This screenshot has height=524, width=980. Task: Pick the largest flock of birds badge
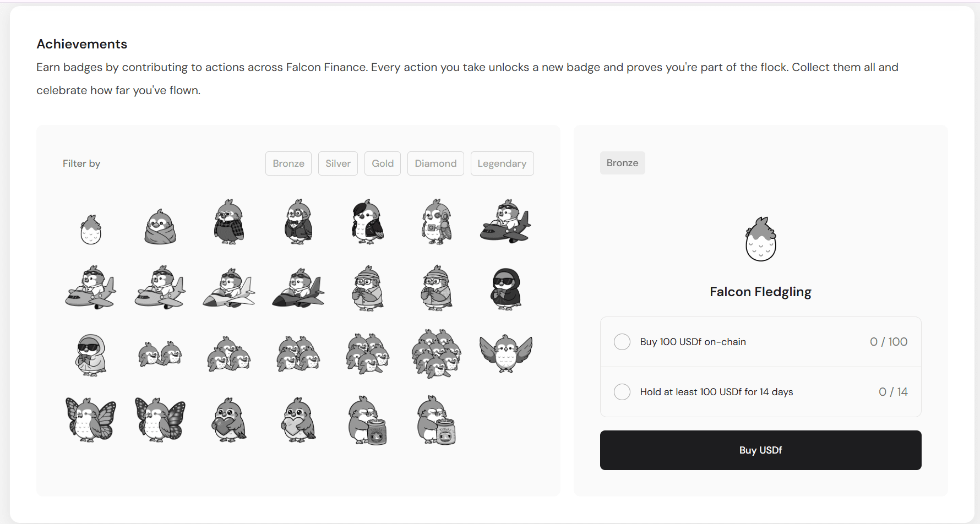[437, 353]
